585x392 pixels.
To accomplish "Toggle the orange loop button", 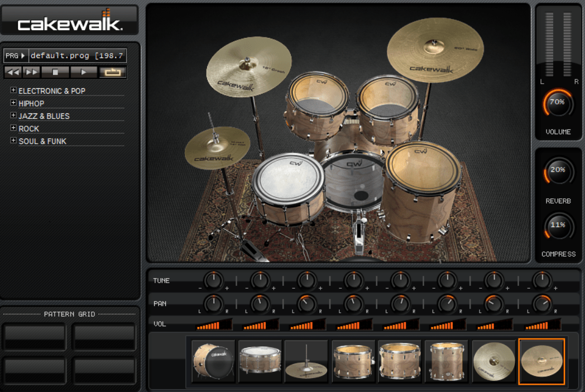I will coord(112,72).
